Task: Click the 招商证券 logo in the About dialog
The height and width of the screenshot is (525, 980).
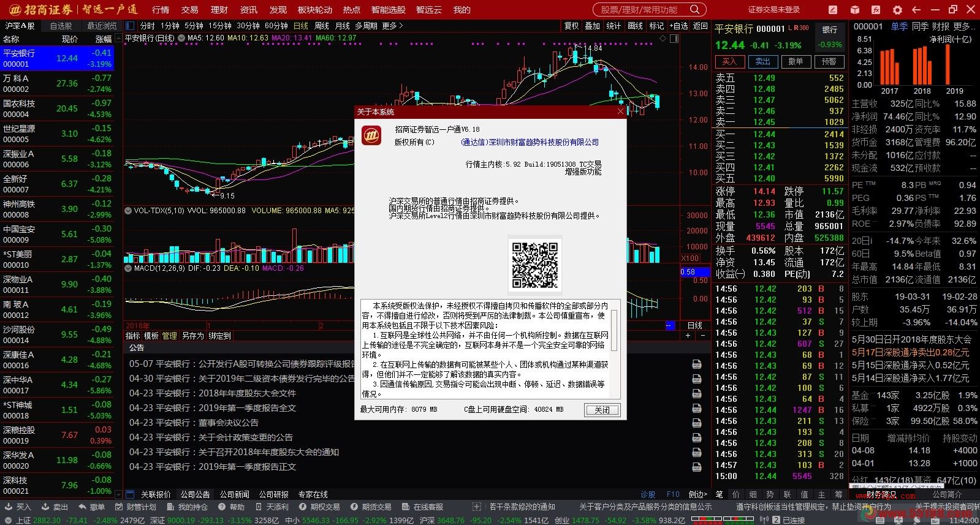Action: click(x=371, y=135)
